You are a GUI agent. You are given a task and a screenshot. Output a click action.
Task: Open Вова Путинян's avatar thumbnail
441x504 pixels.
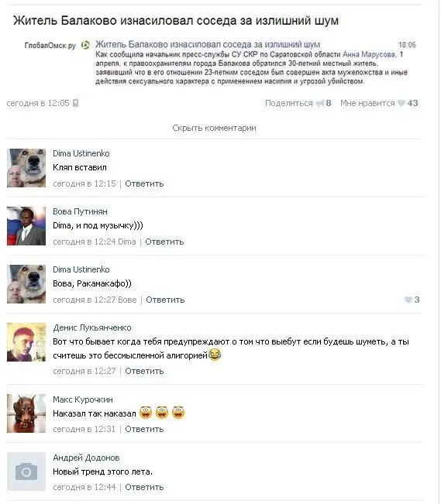pos(26,226)
